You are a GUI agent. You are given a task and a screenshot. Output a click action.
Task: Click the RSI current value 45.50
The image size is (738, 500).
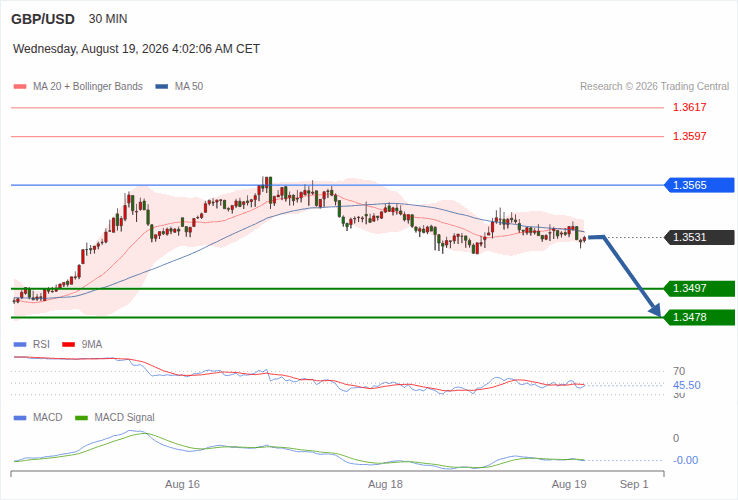tap(687, 386)
